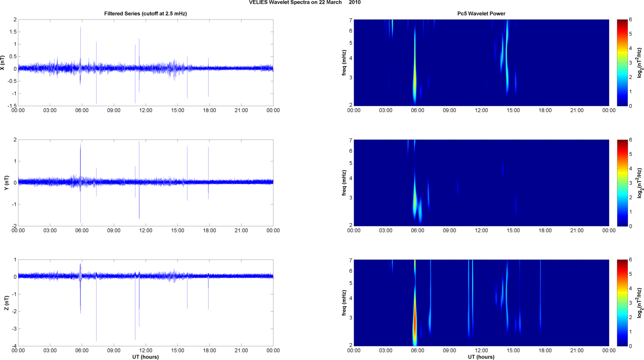Viewport: 644px width, 360px height.
Task: Click the colorbar beside the middle wavelet plot
Action: tap(622, 183)
